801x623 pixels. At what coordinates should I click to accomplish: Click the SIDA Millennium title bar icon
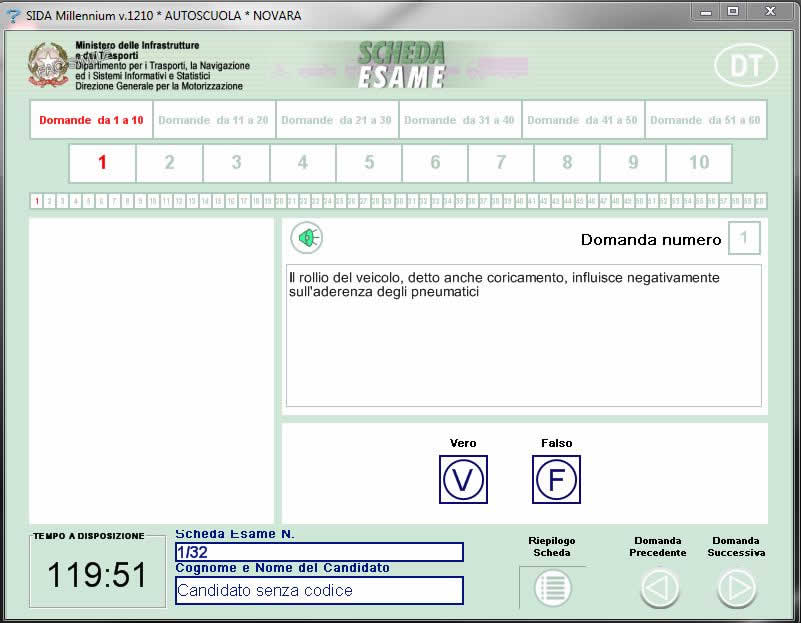(13, 15)
